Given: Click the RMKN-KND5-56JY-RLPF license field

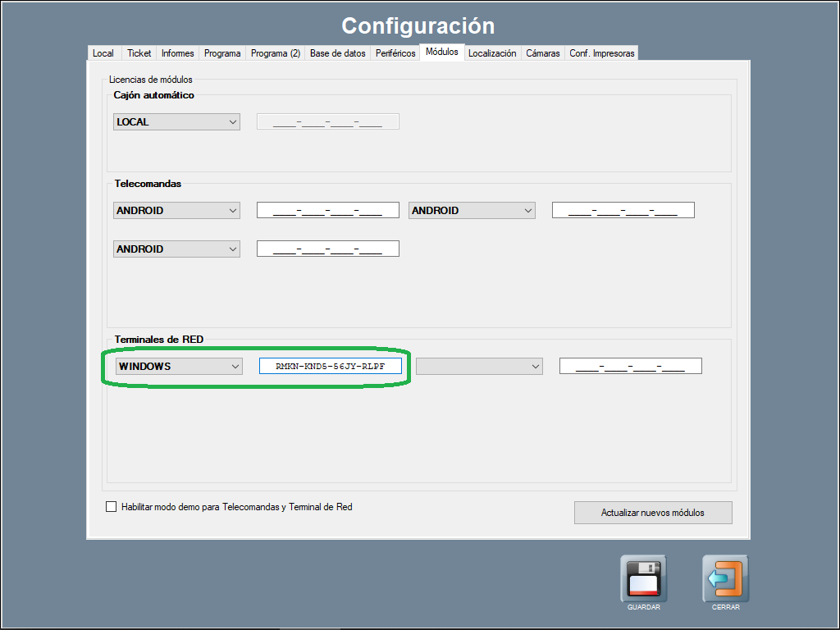Looking at the screenshot, I should pyautogui.click(x=331, y=367).
